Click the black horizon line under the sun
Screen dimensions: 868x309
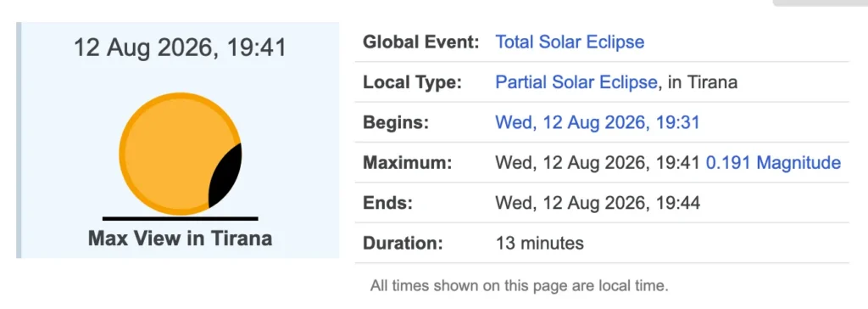point(181,218)
